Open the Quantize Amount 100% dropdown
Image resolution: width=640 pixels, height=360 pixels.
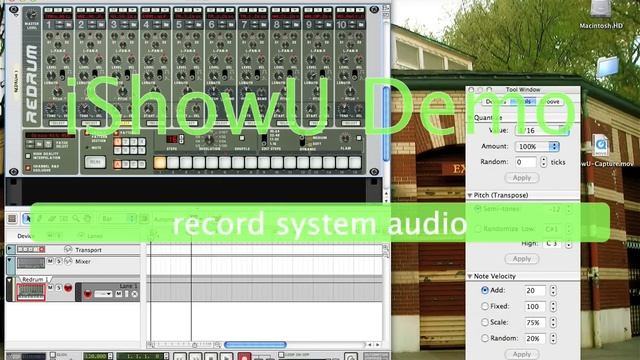coord(537,146)
